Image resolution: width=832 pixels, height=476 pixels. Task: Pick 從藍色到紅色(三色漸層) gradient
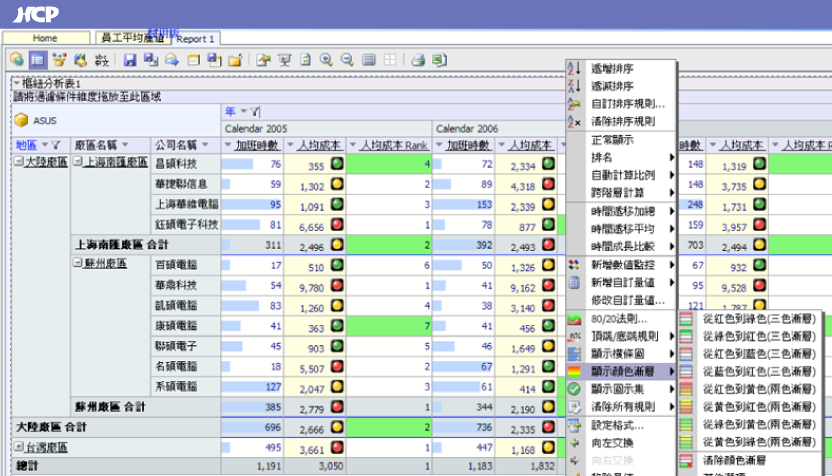coord(758,371)
